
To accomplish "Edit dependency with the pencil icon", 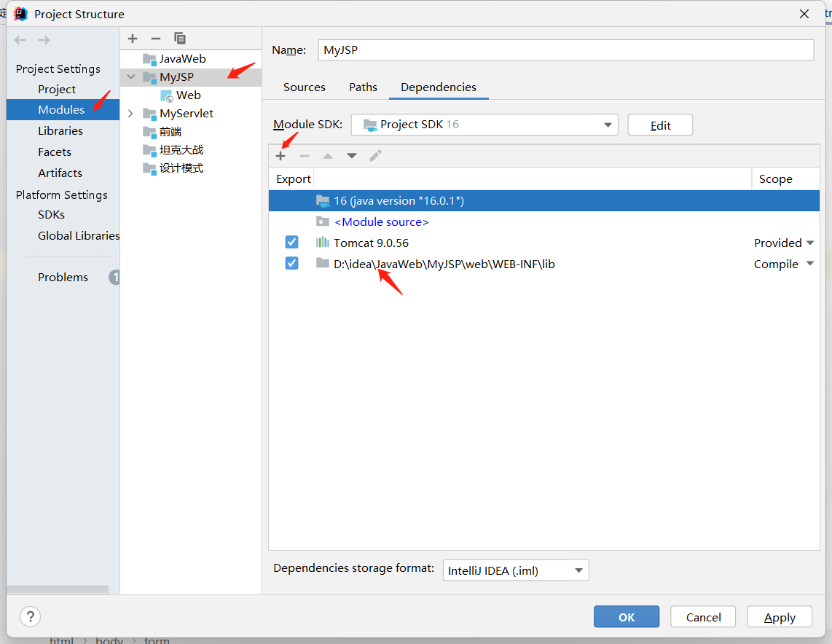I will [x=375, y=156].
